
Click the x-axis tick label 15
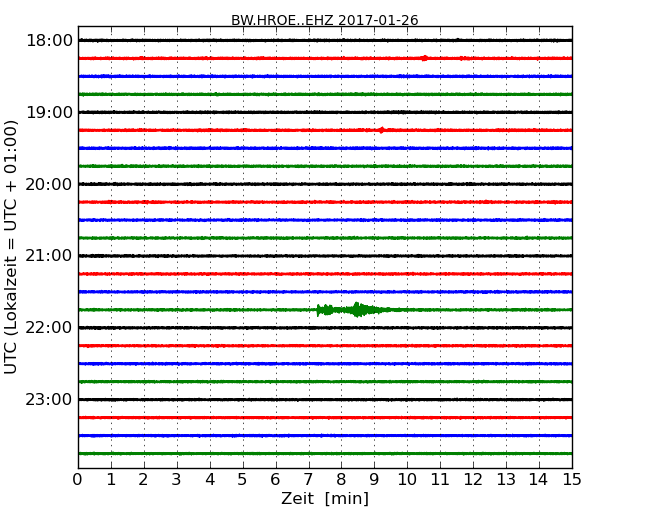[x=572, y=479]
